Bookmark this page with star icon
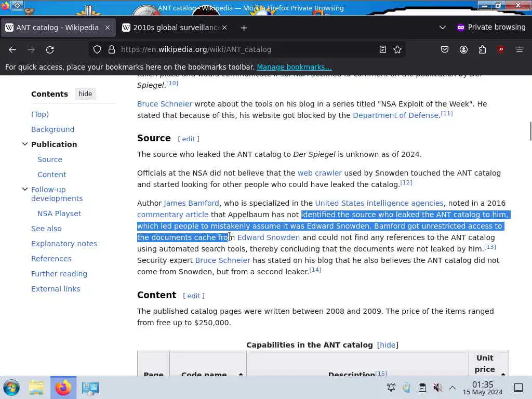This screenshot has height=399, width=532. 397,49
